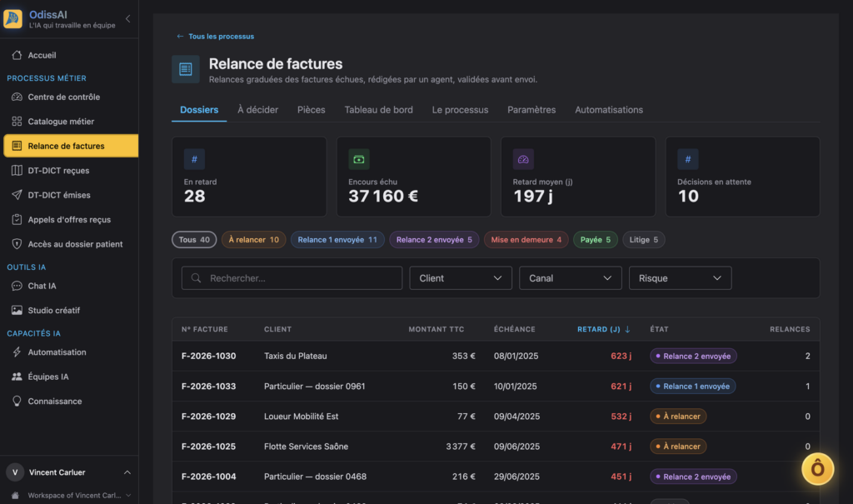Screen dimensions: 853x504
Task: Open the Client filter dropdown
Action: pos(460,278)
